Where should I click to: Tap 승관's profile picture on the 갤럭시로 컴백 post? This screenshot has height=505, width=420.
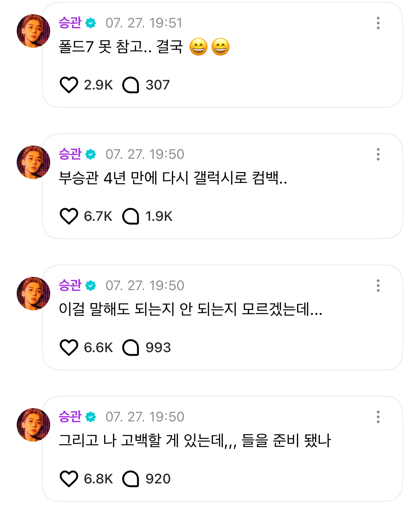coord(33,162)
